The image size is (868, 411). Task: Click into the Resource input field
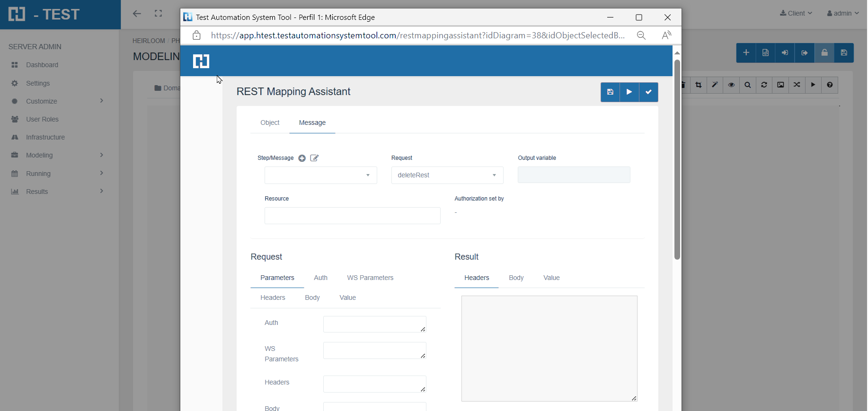352,216
